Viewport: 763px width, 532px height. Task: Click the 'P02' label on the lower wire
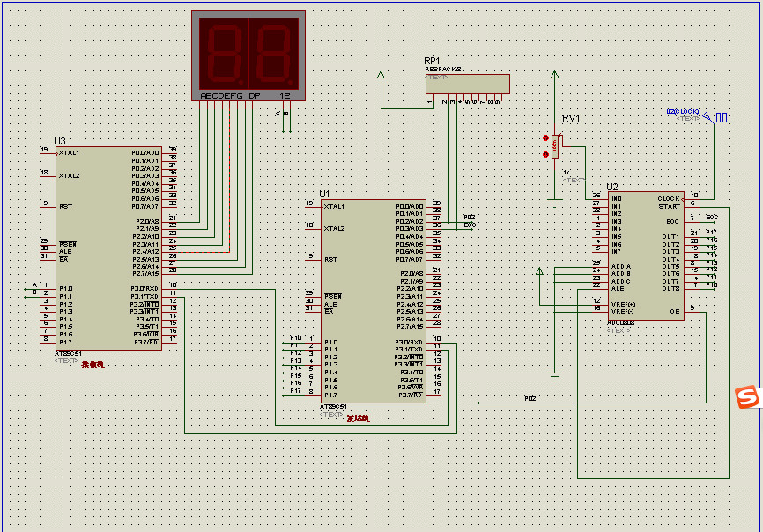[530, 399]
